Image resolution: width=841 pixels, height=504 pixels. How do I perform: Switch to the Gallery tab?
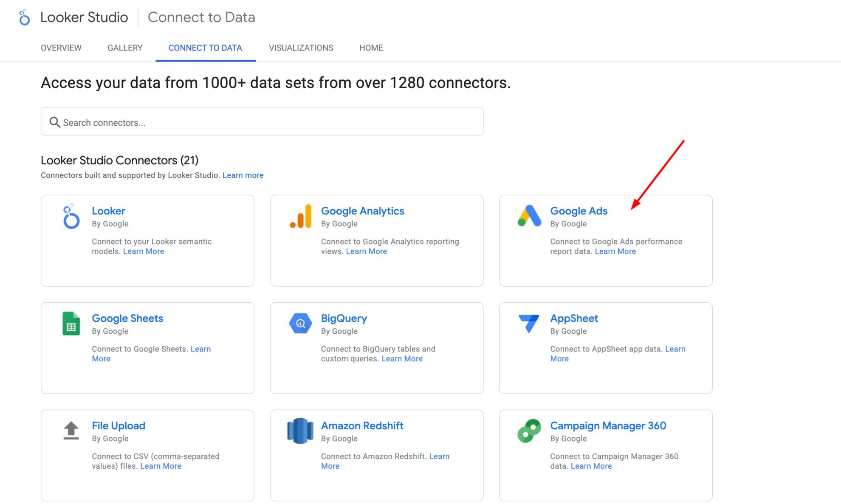(x=125, y=48)
